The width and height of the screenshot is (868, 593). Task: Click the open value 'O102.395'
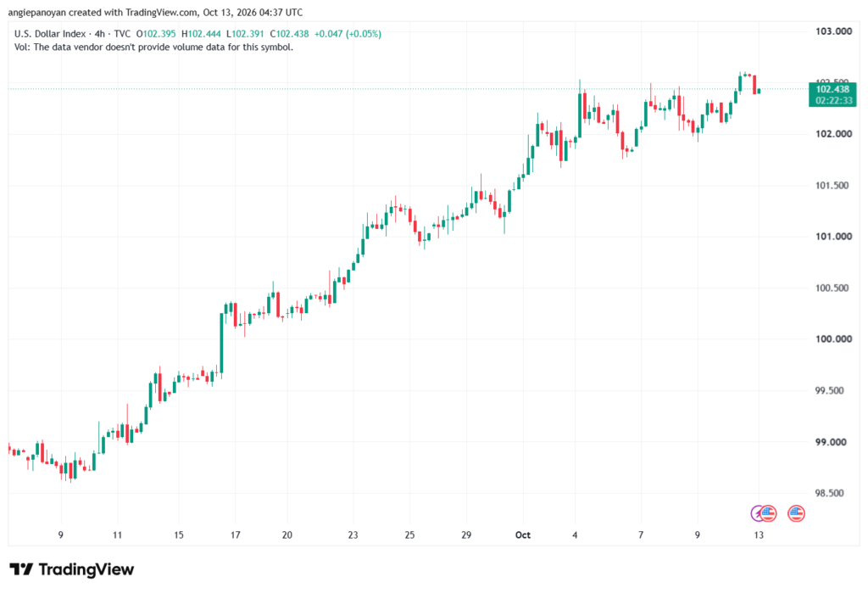[156, 34]
